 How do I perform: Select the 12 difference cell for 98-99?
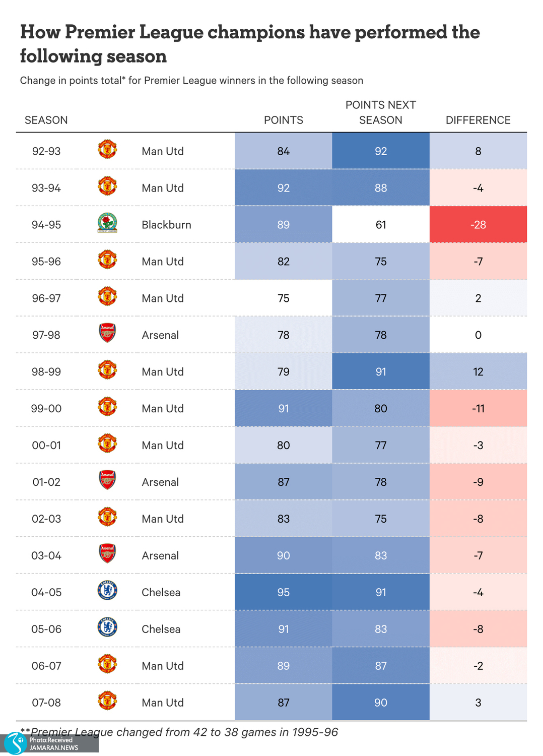pos(478,372)
